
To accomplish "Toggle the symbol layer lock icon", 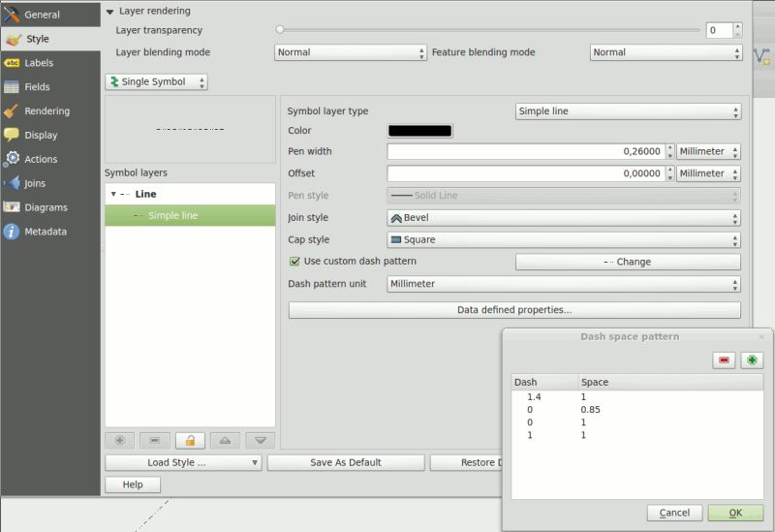I will point(190,440).
